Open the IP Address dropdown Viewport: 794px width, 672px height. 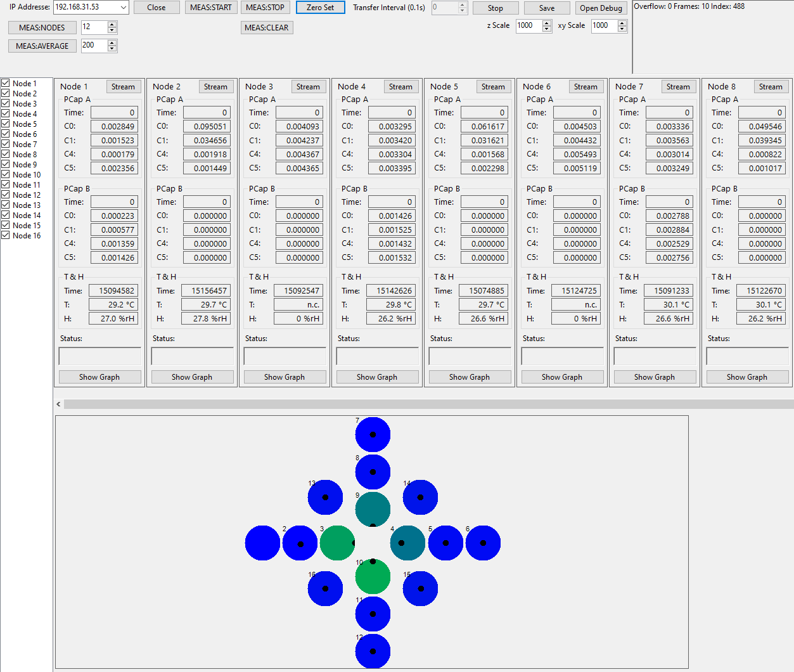point(123,8)
